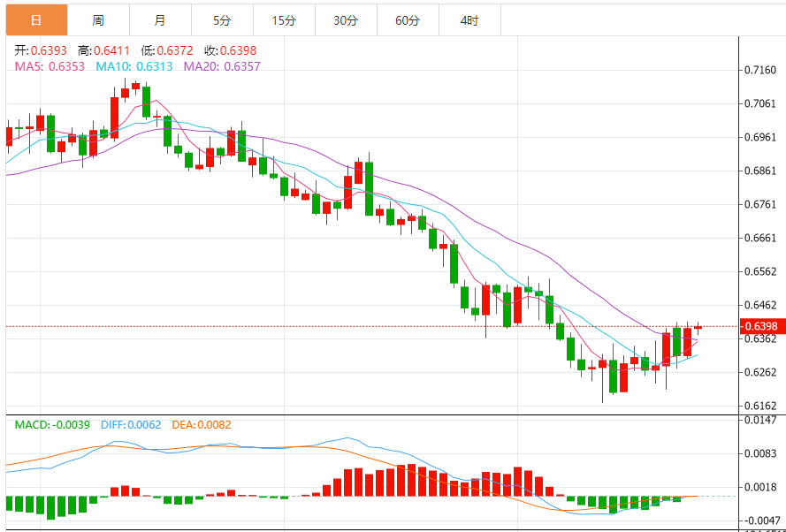Click the 0.6462 price axis label
Image resolution: width=786 pixels, height=532 pixels.
coord(761,305)
